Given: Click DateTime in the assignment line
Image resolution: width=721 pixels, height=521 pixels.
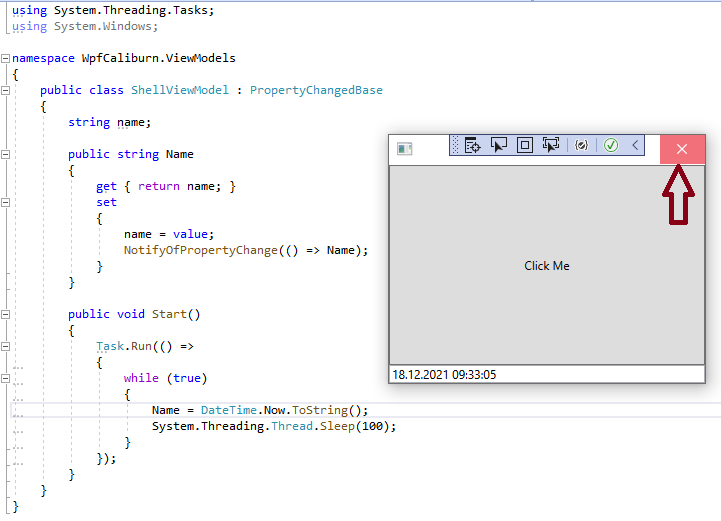Looking at the screenshot, I should tap(229, 410).
